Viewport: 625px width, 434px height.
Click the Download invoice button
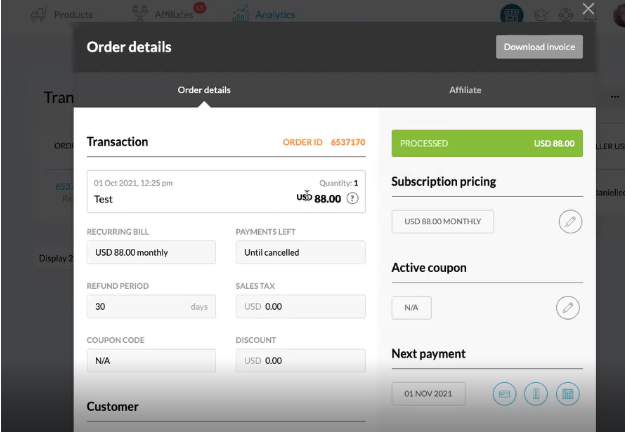[x=539, y=47]
